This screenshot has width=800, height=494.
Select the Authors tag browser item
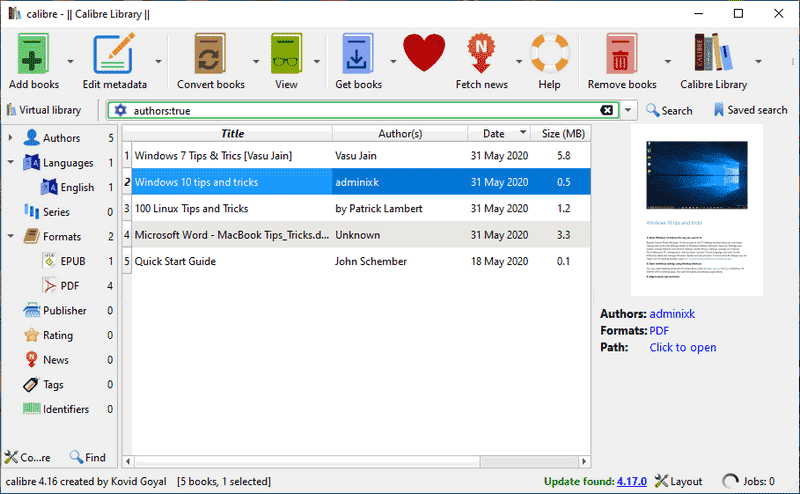[60, 138]
